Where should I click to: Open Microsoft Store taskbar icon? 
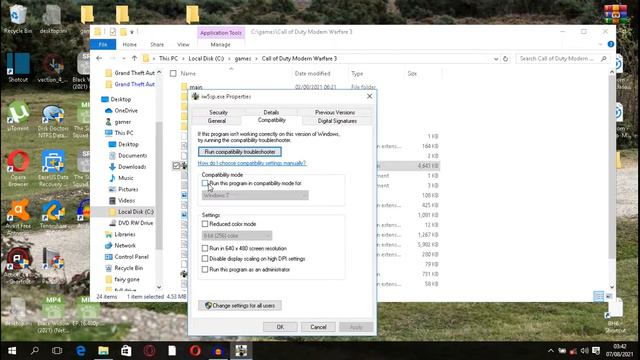click(126, 351)
